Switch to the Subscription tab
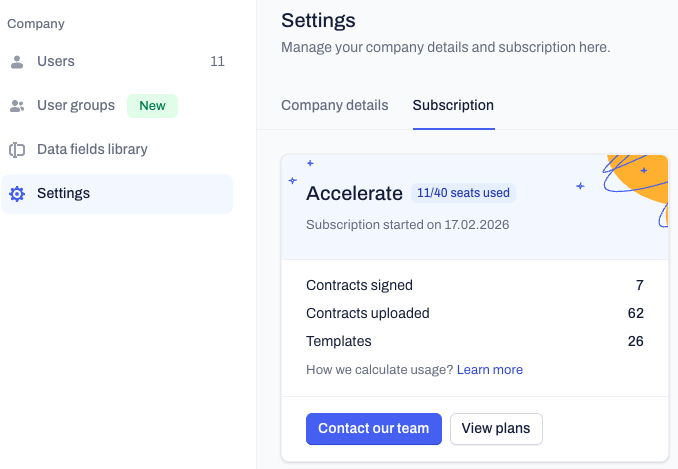 pyautogui.click(x=453, y=105)
